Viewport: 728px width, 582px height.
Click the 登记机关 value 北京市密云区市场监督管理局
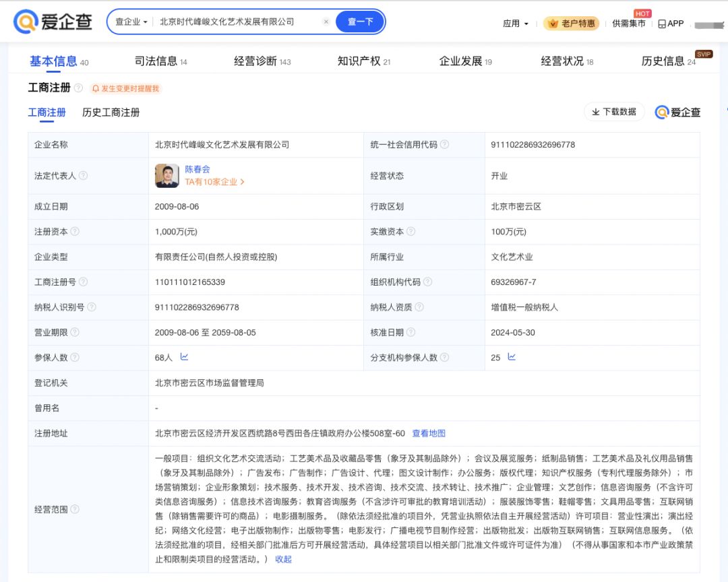click(x=210, y=383)
